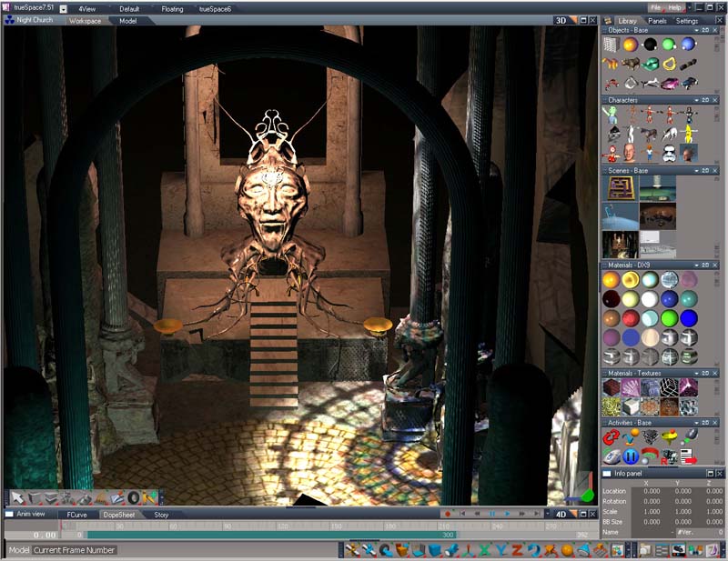Click the red loop arrows activity icon
Image resolution: width=728 pixels, height=561 pixels.
611,437
